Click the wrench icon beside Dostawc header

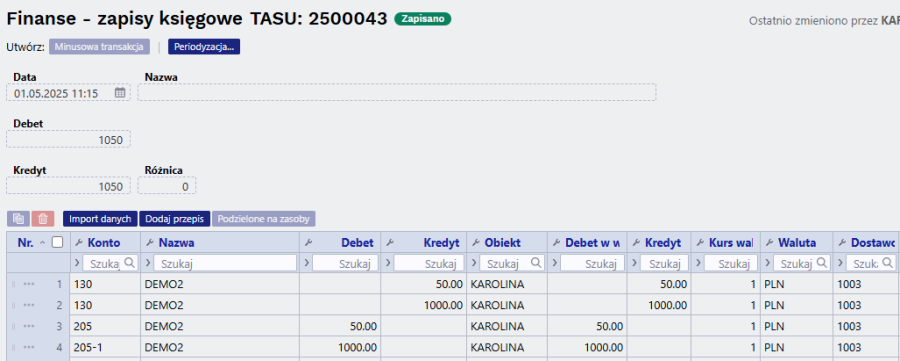[842, 243]
